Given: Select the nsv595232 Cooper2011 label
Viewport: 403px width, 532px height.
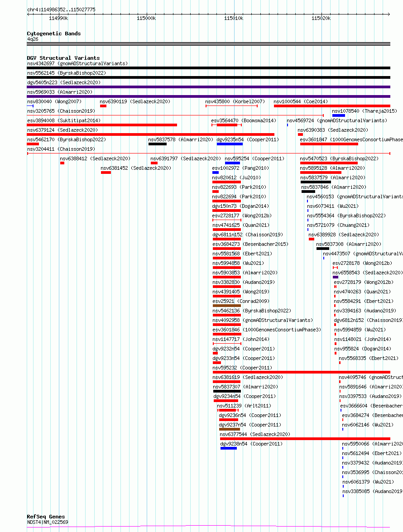Looking at the screenshot, I should tap(242, 368).
